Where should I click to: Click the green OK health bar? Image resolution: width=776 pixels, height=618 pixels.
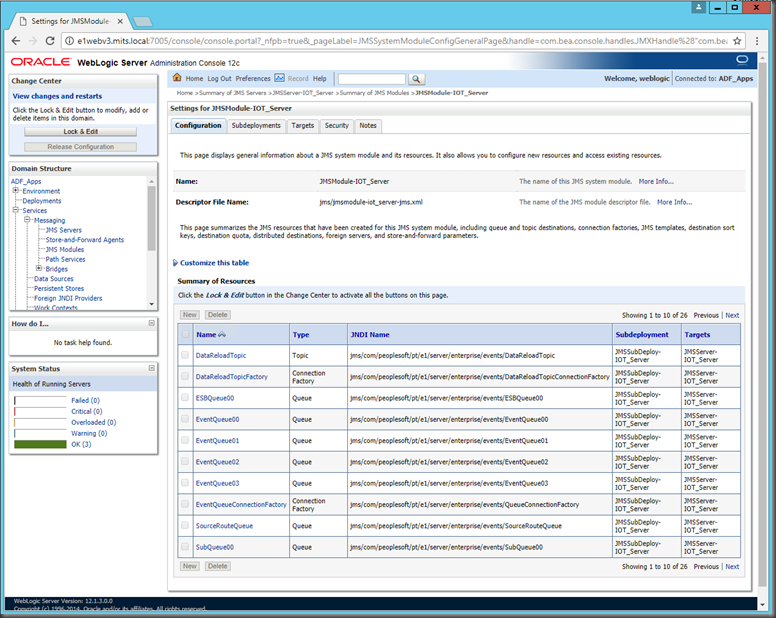(x=40, y=444)
